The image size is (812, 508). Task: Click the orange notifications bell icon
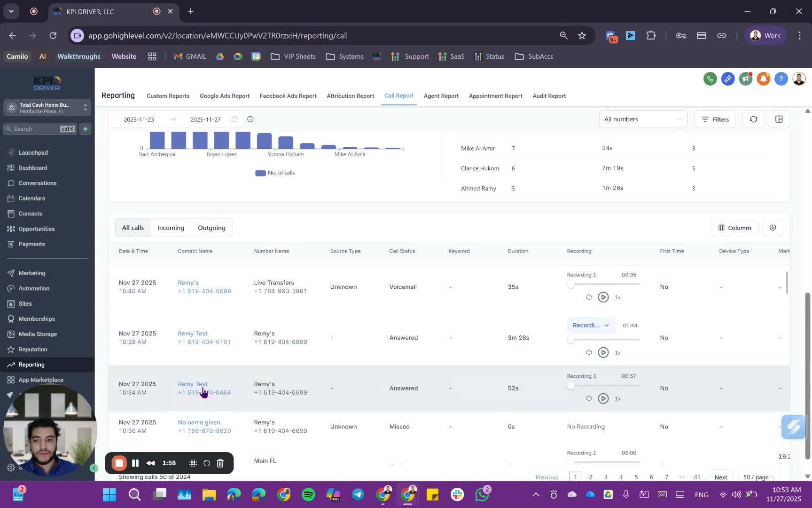[763, 79]
